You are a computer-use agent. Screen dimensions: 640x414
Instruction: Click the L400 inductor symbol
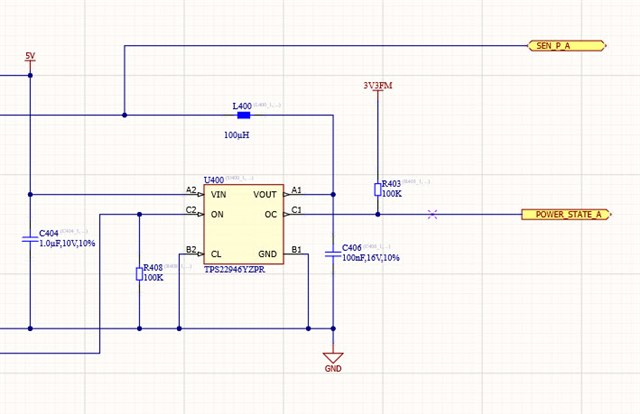pyautogui.click(x=244, y=116)
